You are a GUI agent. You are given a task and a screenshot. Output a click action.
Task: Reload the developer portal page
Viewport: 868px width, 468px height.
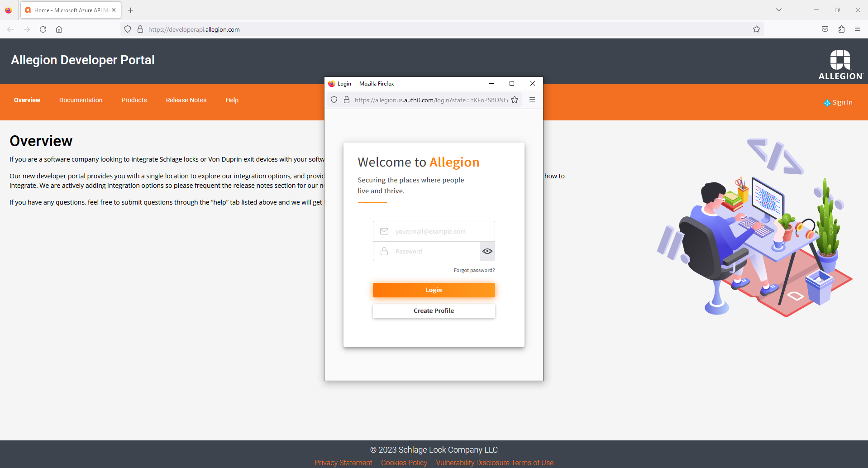[43, 29]
